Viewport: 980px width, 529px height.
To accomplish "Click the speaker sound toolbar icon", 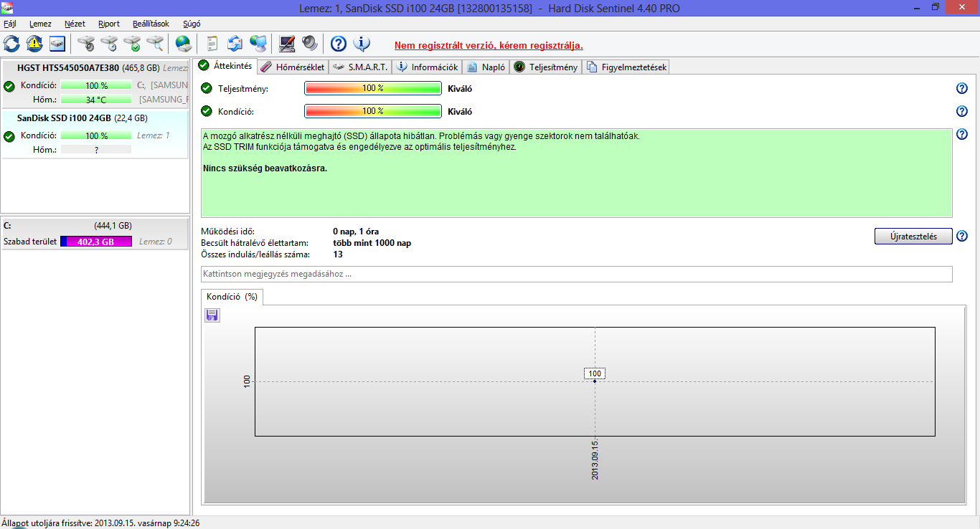I will (x=310, y=44).
